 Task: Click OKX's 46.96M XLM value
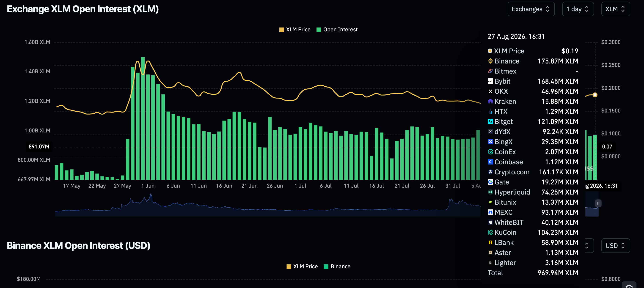pyautogui.click(x=560, y=91)
